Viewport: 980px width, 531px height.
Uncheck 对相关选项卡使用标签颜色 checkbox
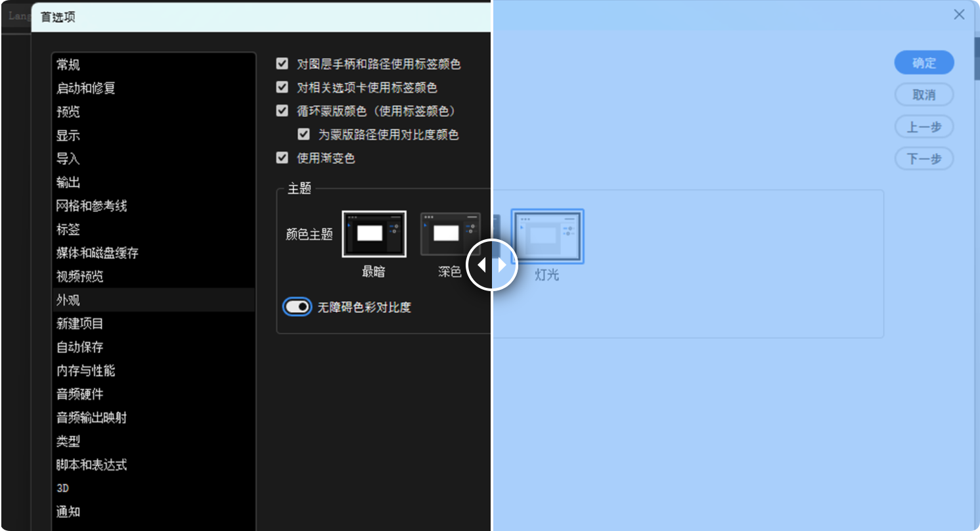[282, 87]
